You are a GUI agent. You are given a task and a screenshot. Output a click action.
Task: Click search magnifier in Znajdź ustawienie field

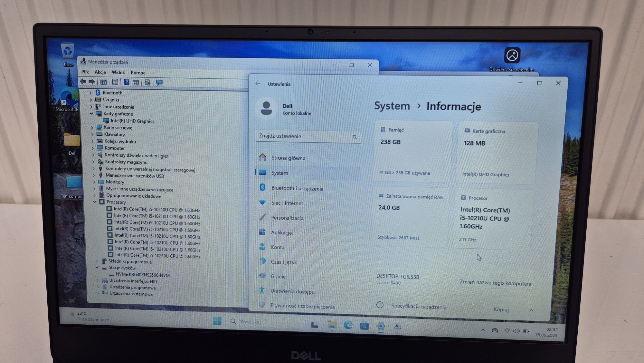point(355,137)
